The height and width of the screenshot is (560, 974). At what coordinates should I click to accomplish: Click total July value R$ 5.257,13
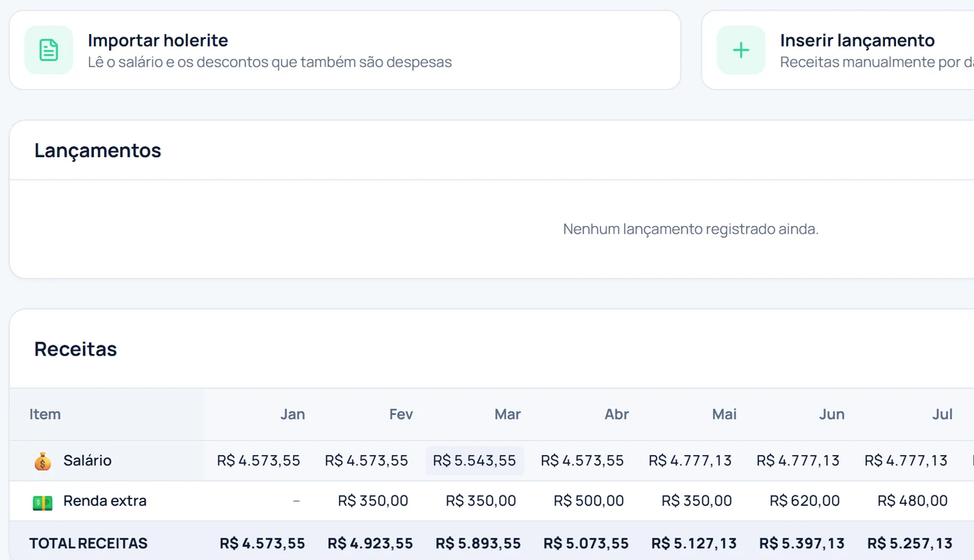click(x=910, y=543)
